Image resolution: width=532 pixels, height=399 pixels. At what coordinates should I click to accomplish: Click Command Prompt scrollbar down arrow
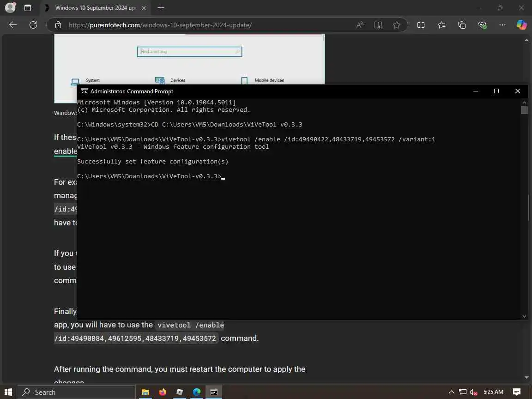pos(524,316)
